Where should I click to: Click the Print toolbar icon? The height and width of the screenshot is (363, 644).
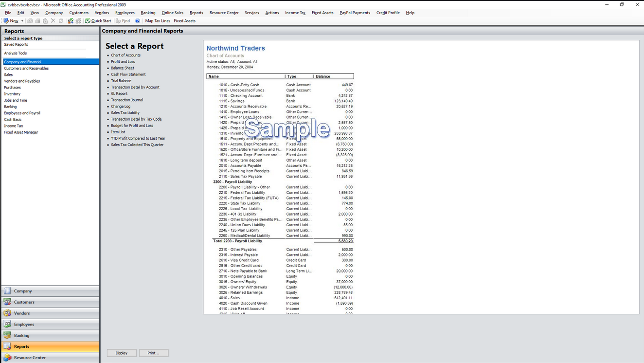pos(37,21)
